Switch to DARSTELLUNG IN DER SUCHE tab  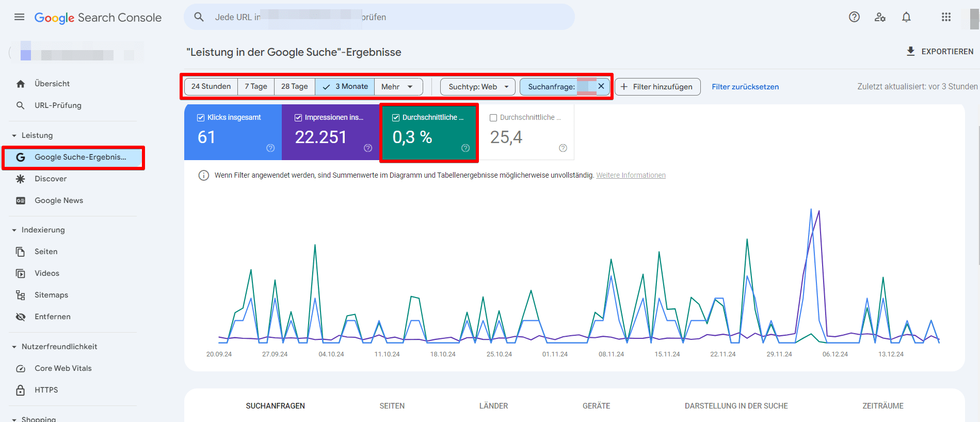coord(736,406)
